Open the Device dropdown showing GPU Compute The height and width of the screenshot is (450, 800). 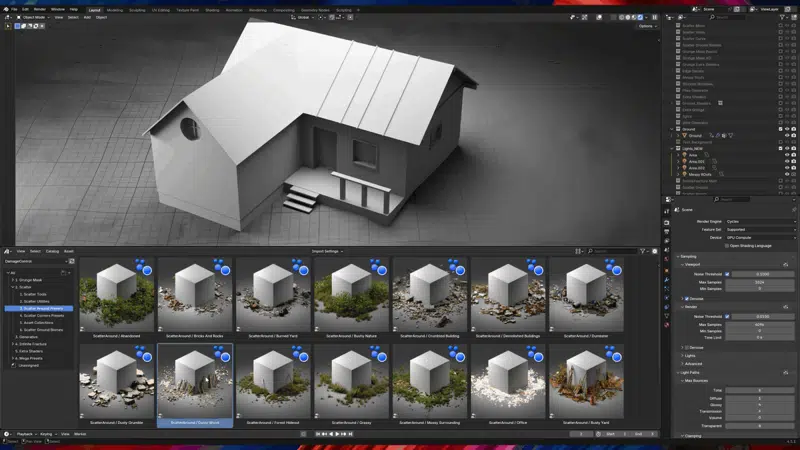tap(760, 238)
